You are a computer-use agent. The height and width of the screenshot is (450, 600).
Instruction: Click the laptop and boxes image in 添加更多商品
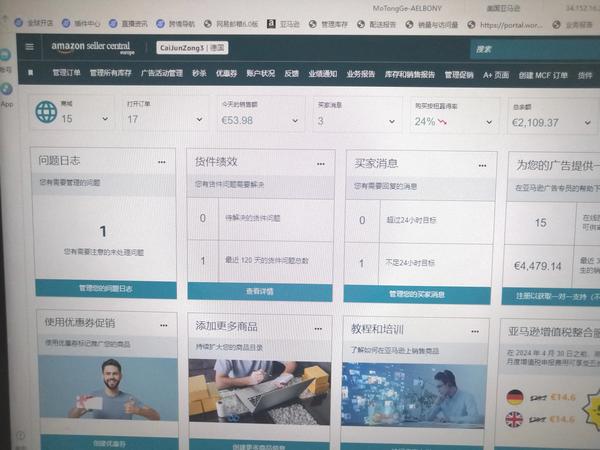click(x=259, y=392)
